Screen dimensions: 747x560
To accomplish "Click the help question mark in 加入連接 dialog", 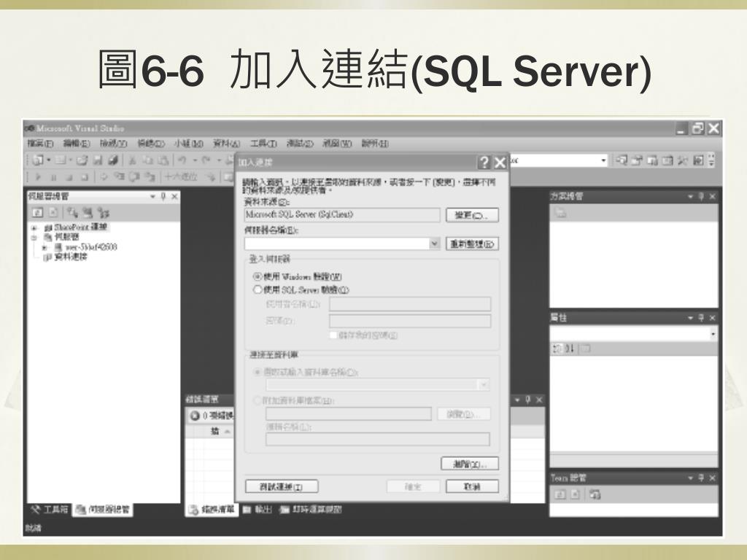I will click(484, 163).
